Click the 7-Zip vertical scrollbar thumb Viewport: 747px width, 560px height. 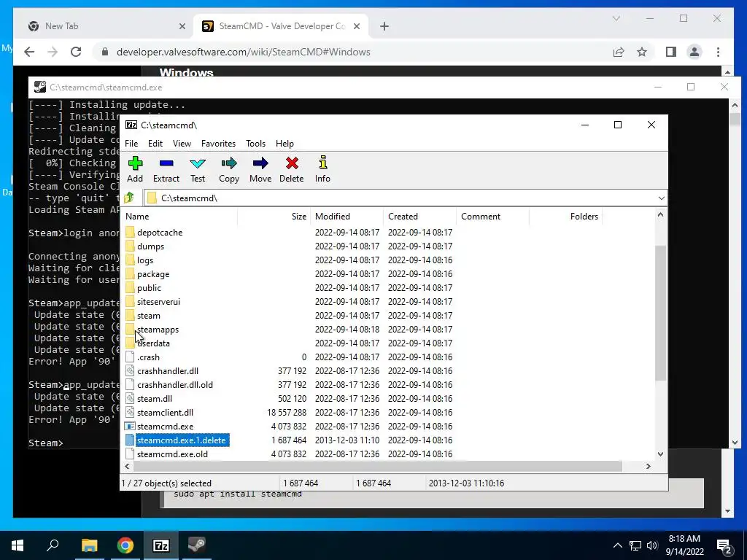(x=660, y=313)
